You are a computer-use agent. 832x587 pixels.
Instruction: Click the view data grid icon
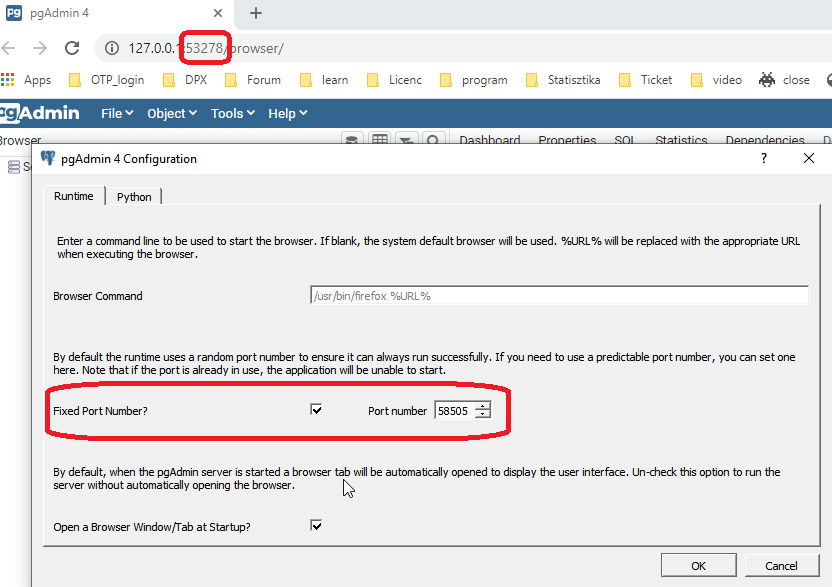(x=380, y=141)
